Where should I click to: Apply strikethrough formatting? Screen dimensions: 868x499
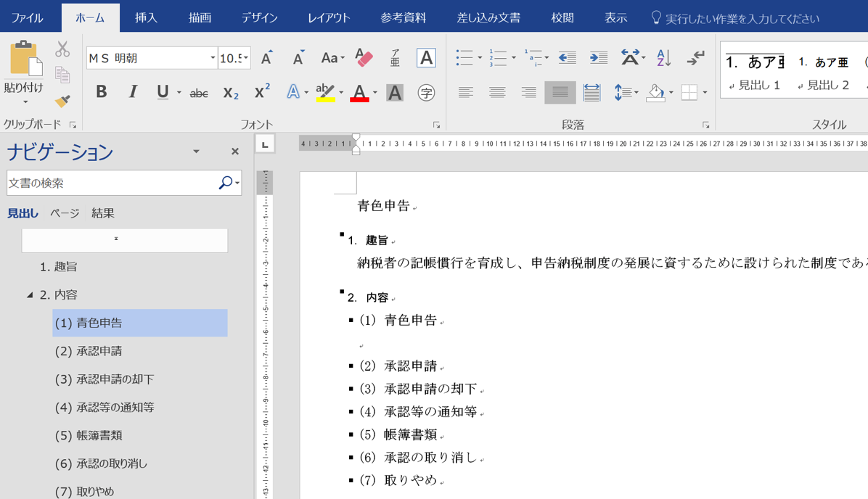click(x=199, y=93)
